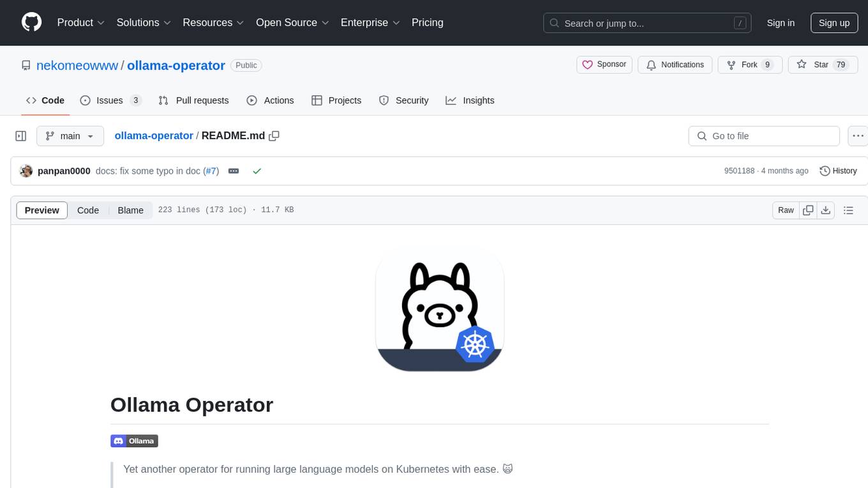Switch to the Security tab
The image size is (868, 488).
coord(403,100)
